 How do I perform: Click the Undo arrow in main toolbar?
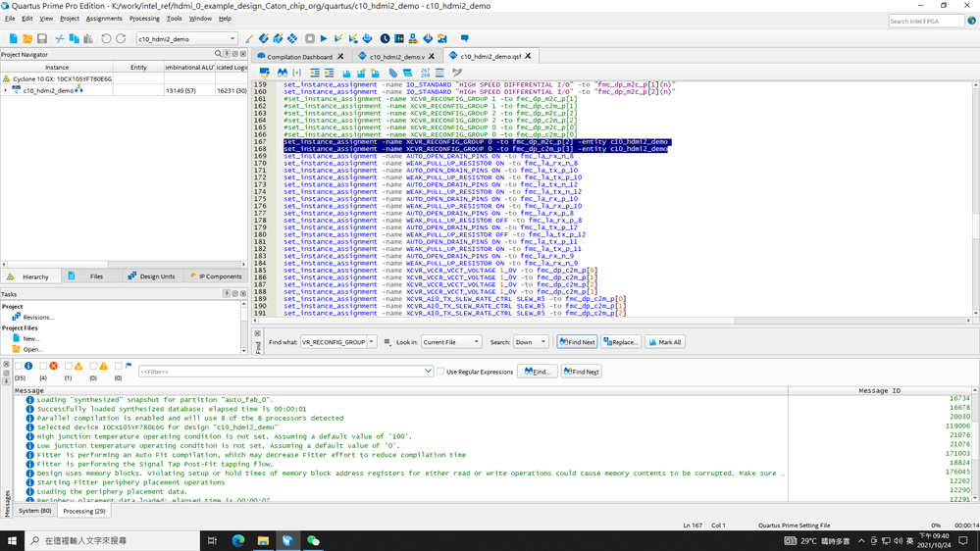tap(106, 39)
